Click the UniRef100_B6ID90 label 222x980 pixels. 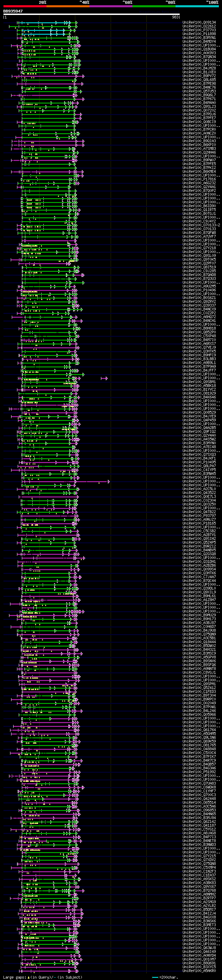click(x=199, y=206)
